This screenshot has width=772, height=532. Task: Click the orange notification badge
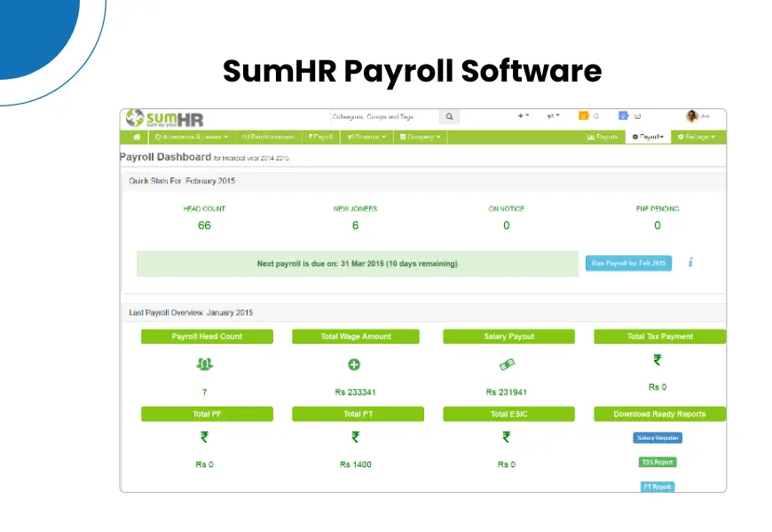[583, 115]
